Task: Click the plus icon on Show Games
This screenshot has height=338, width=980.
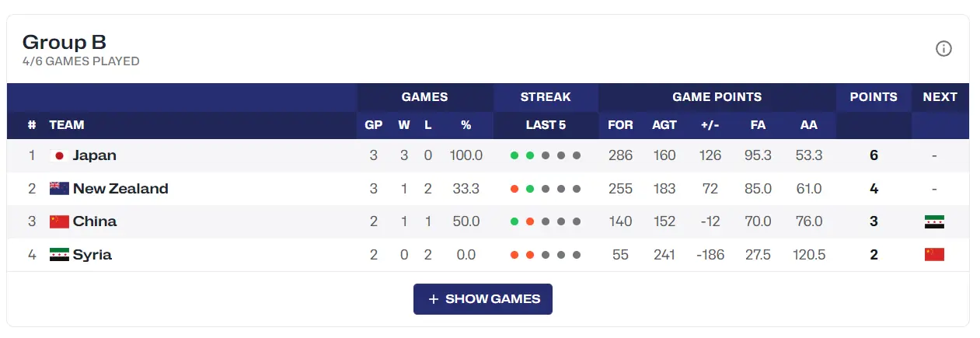Action: tap(434, 299)
